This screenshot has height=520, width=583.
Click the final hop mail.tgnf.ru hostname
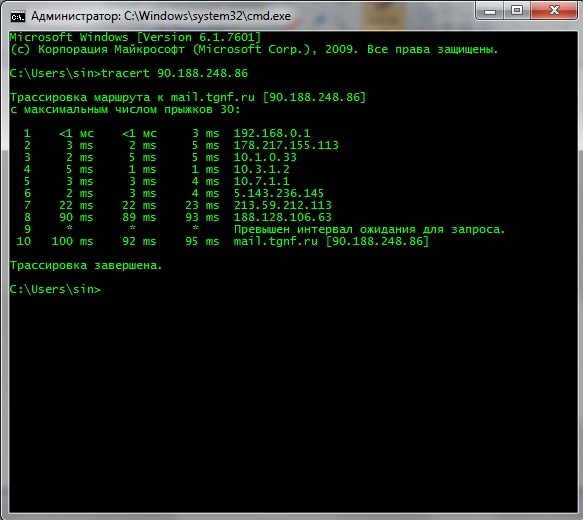(x=276, y=241)
